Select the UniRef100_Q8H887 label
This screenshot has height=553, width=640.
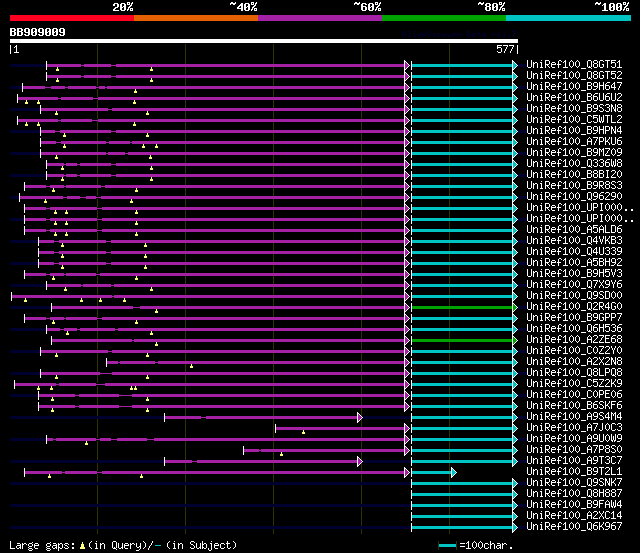[x=574, y=494]
